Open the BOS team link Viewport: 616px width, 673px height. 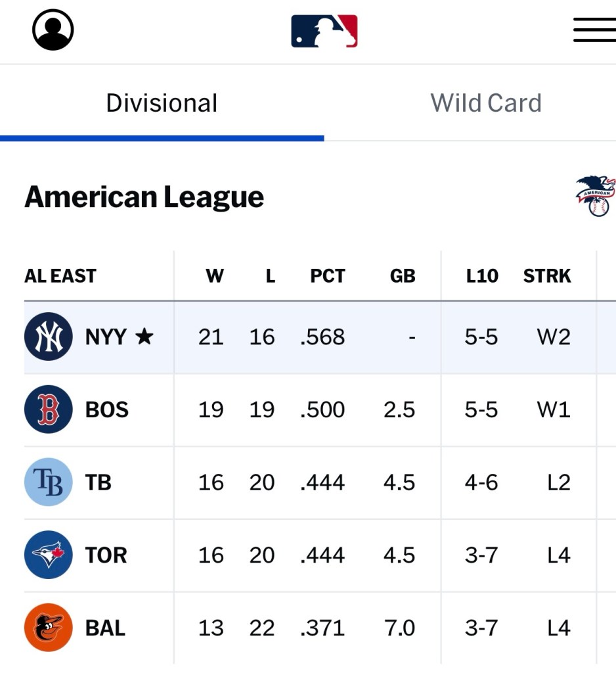(107, 410)
